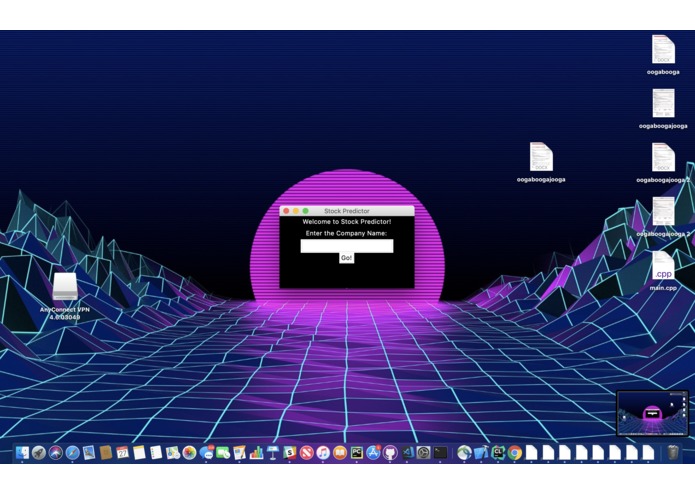695x494 pixels.
Task: Select the oogabooga docx file on desktop
Action: (663, 49)
